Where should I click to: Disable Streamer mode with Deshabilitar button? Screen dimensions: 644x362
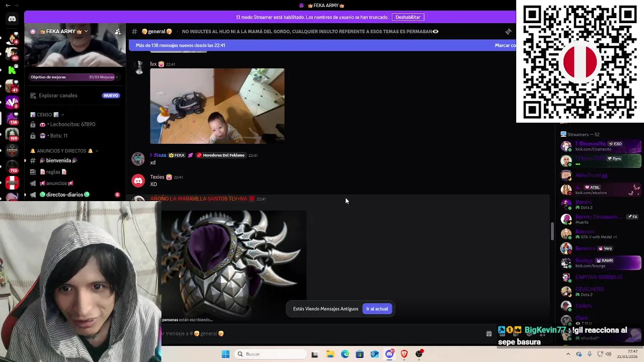[408, 17]
